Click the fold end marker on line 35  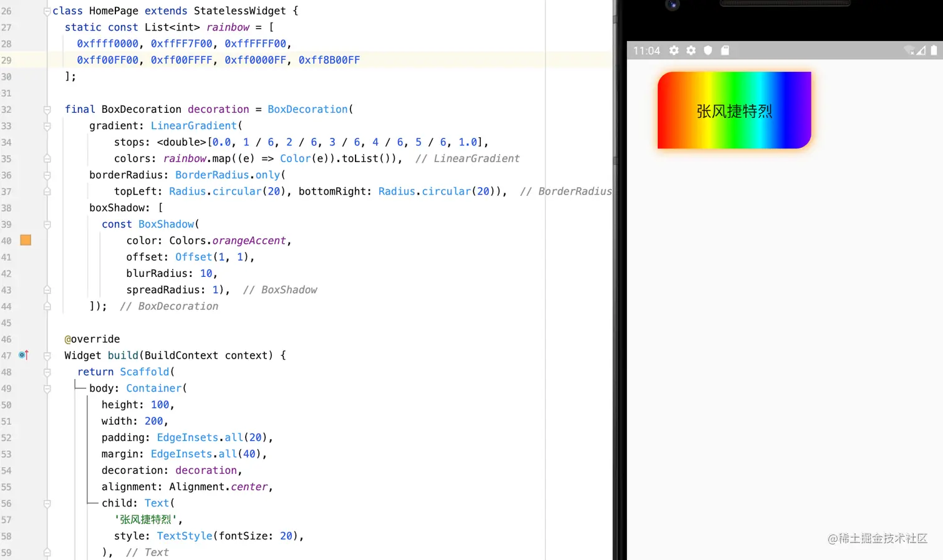[x=47, y=158]
